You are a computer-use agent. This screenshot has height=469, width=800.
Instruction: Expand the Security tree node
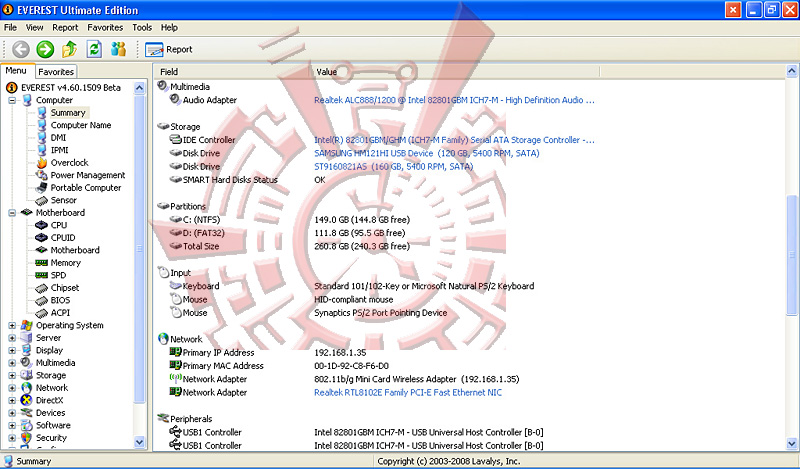click(x=12, y=438)
